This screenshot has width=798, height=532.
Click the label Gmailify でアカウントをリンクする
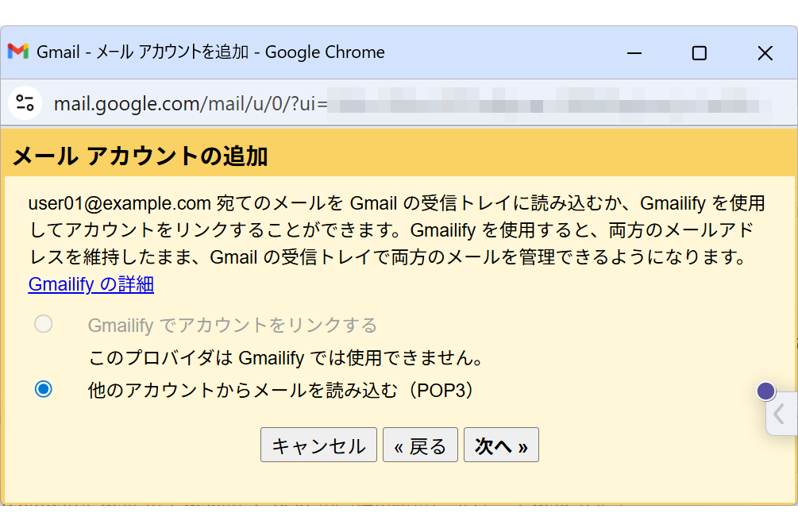(x=232, y=325)
